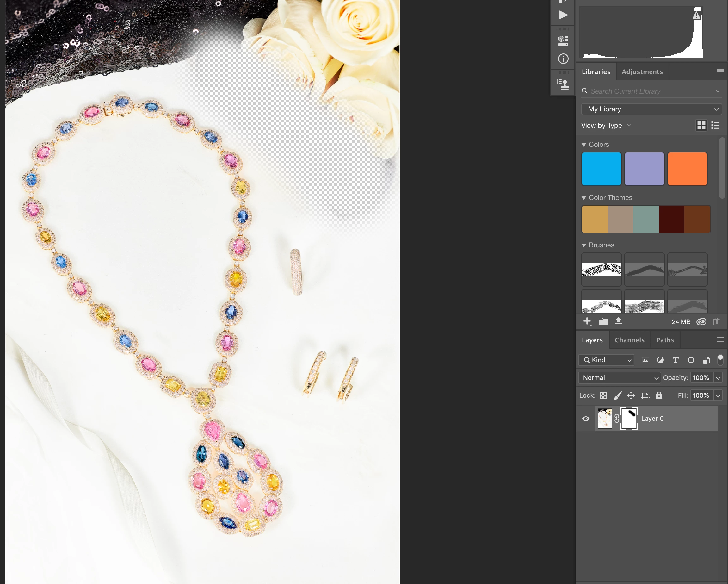Select the orange color swatch
Viewport: 728px width, 584px height.
687,169
